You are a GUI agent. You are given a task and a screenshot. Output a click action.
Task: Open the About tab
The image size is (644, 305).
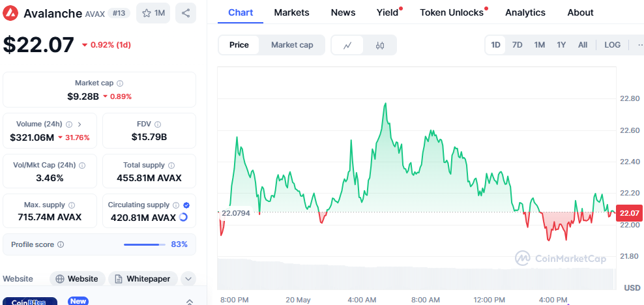[x=580, y=13]
